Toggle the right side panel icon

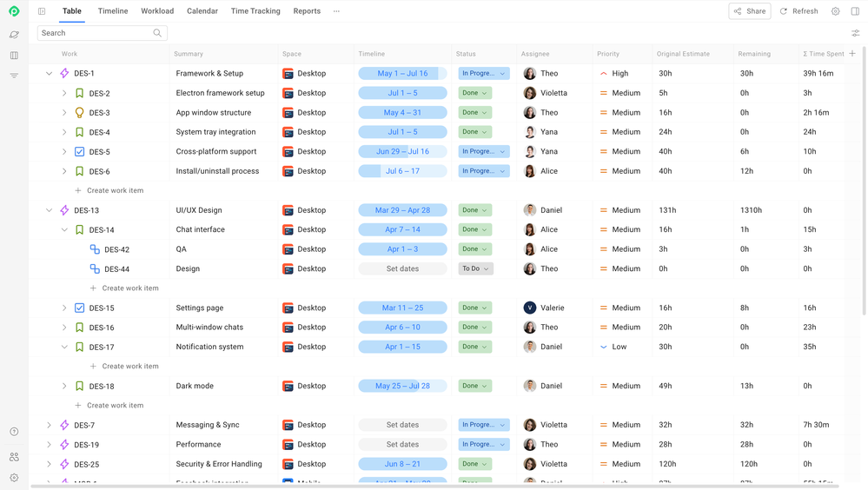[855, 11]
